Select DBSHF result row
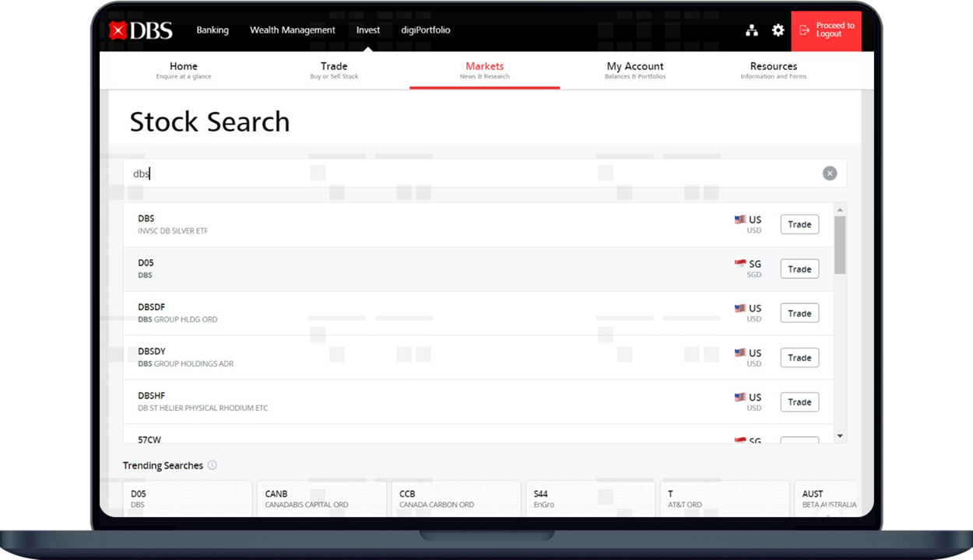 tap(478, 402)
